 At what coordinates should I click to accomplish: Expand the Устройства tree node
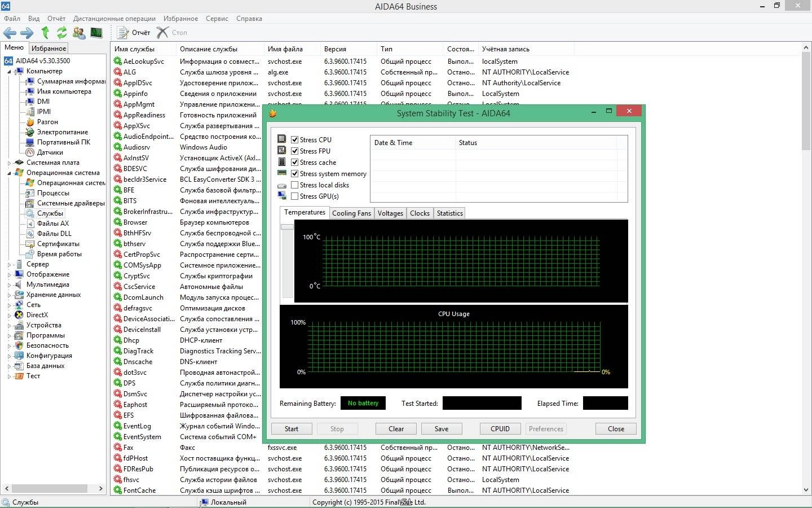[9, 325]
